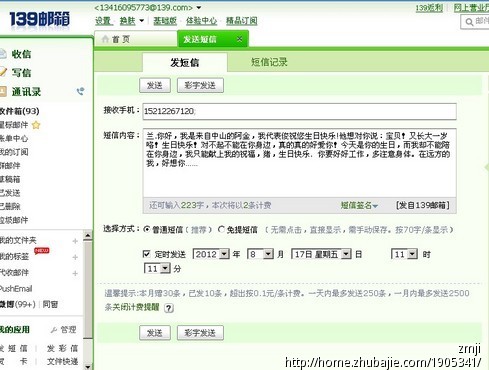
Task: Open the 基础版 link
Action: [165, 21]
